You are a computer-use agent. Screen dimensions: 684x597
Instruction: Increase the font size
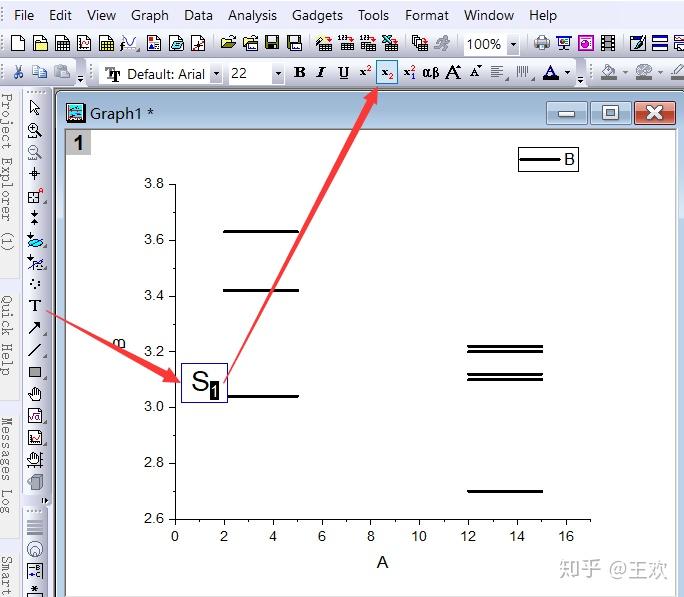click(x=453, y=72)
